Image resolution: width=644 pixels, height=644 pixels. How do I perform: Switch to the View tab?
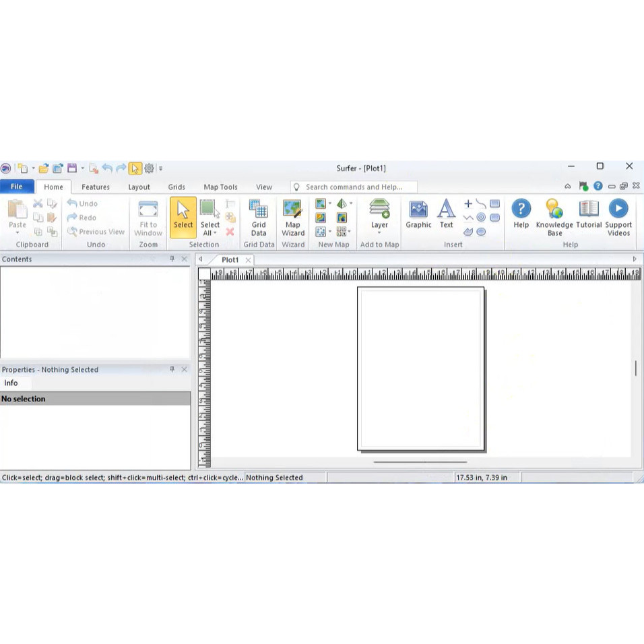point(263,187)
